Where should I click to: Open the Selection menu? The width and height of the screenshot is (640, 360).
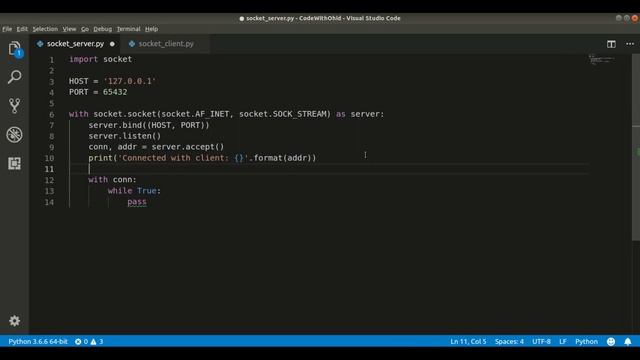tap(45, 29)
